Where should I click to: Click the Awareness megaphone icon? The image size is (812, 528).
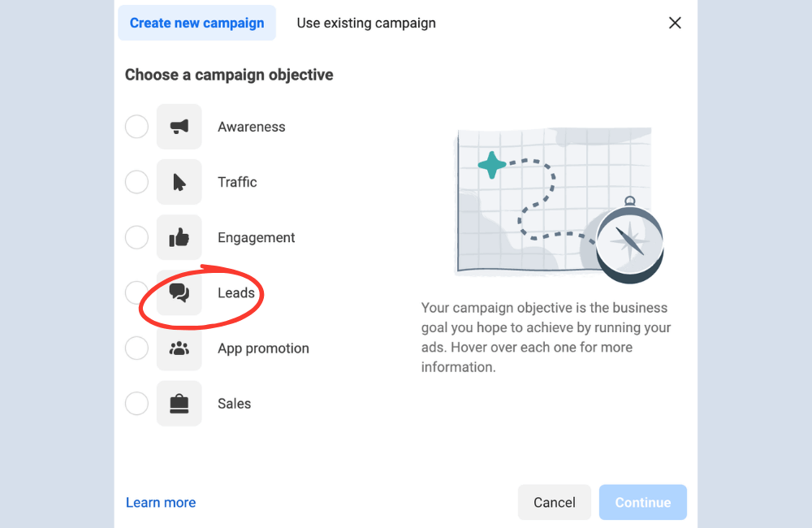point(179,127)
